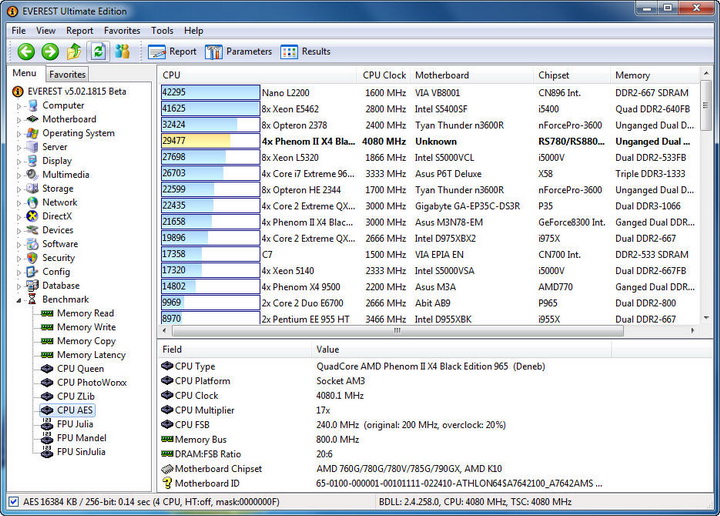720x516 pixels.
Task: Show benchmark Results from toolbar
Action: (305, 52)
